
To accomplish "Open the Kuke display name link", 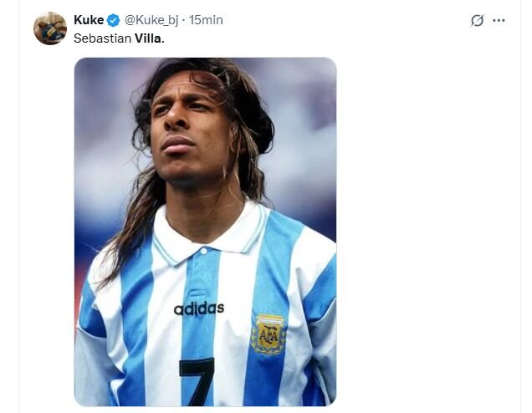I will tap(89, 20).
